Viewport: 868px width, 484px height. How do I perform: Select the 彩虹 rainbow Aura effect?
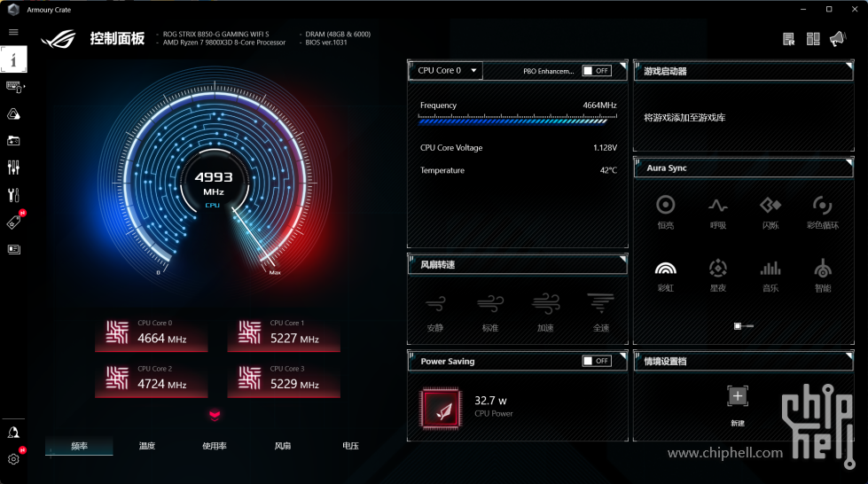(x=665, y=275)
